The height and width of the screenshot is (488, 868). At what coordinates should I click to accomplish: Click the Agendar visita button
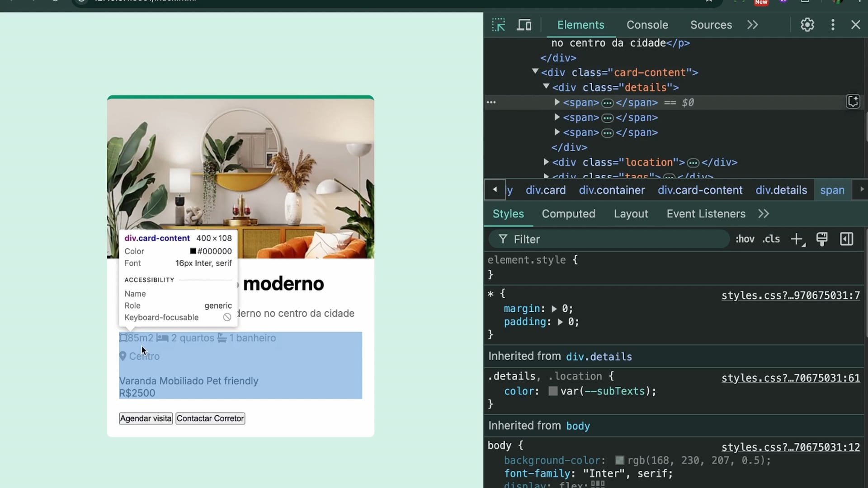point(146,418)
